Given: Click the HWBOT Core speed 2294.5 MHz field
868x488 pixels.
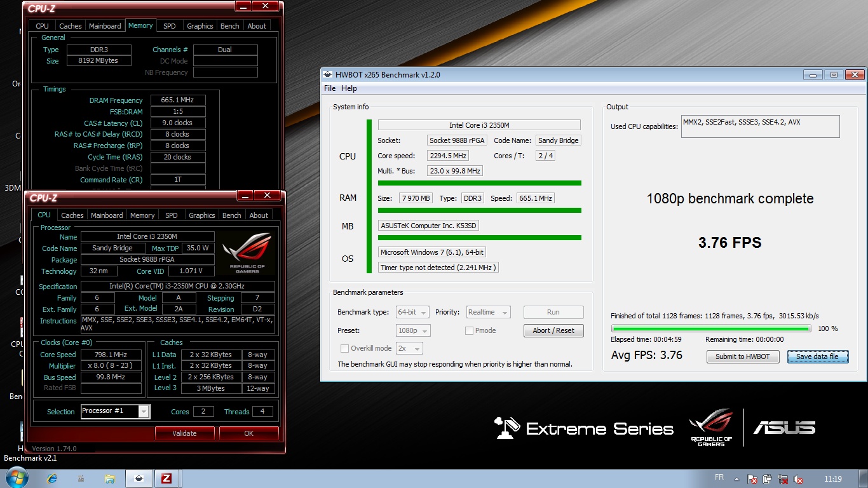Looking at the screenshot, I should point(448,156).
